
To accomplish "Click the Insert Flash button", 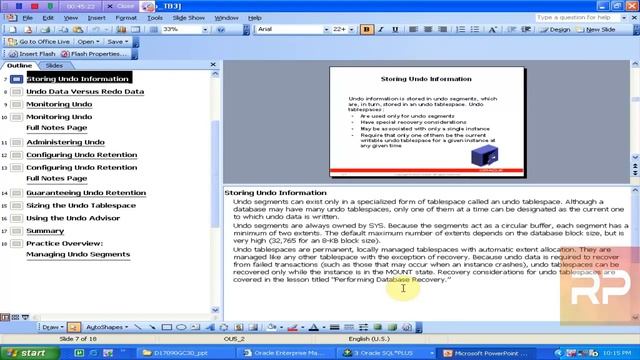I will click(x=32, y=54).
